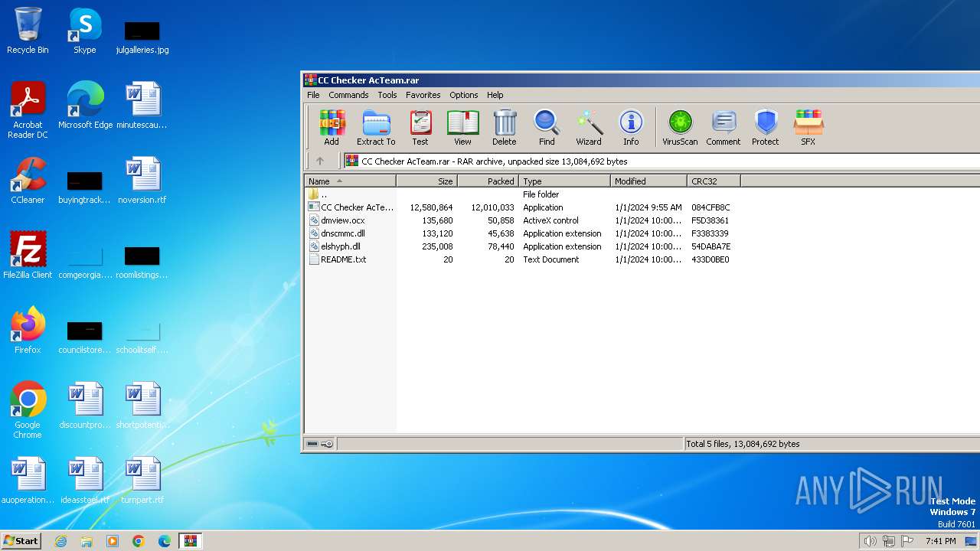Screen dimensions: 980x551
Task: Click the VirusScan toolbar icon
Action: tap(680, 127)
